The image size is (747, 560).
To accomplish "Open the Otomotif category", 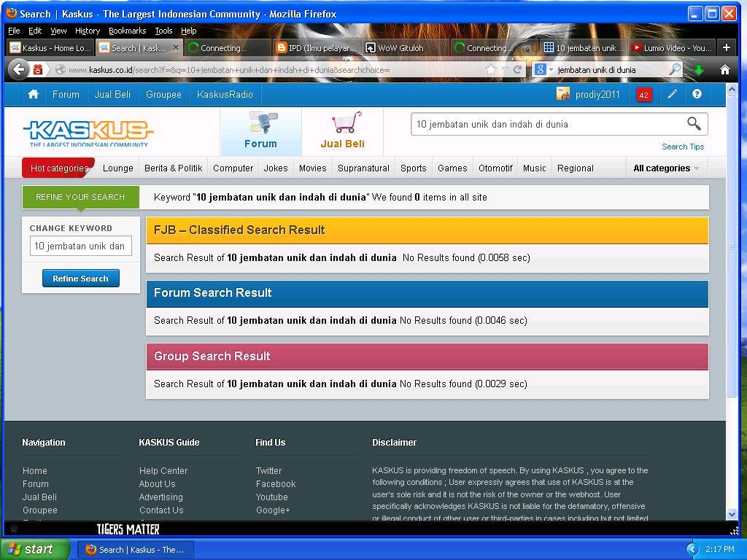I will click(495, 168).
